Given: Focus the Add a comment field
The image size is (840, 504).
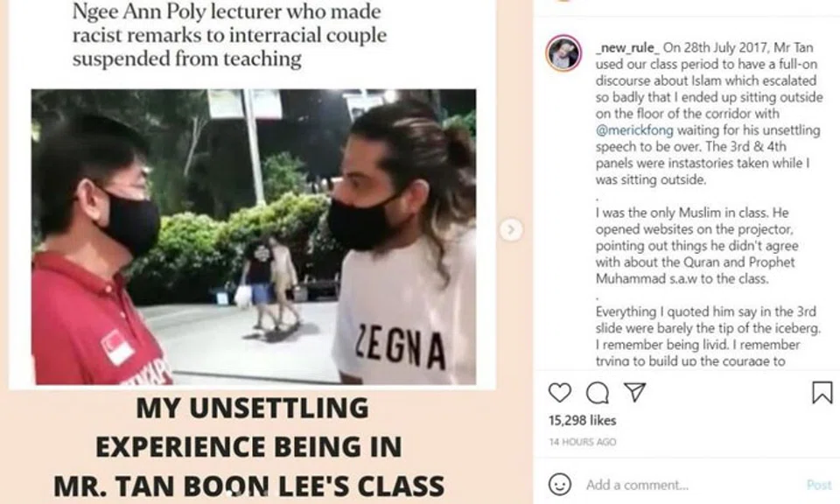Looking at the screenshot, I should pos(691,485).
